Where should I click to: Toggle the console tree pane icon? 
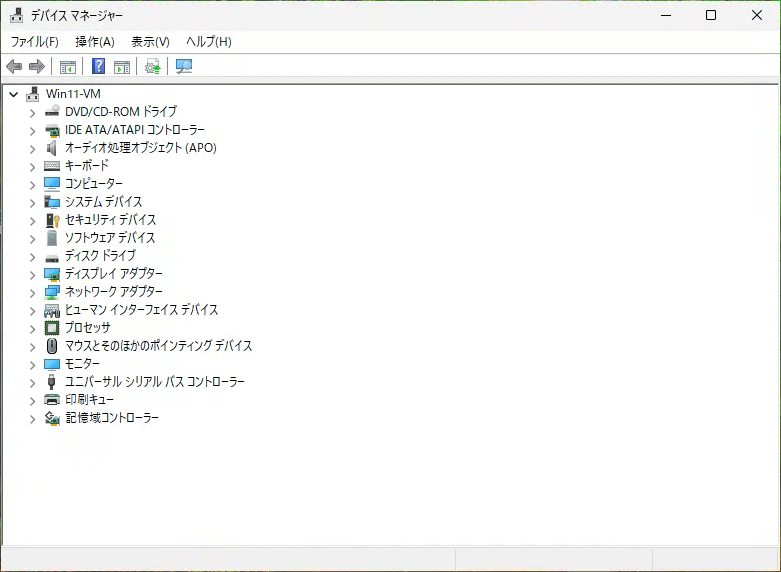pyautogui.click(x=68, y=66)
